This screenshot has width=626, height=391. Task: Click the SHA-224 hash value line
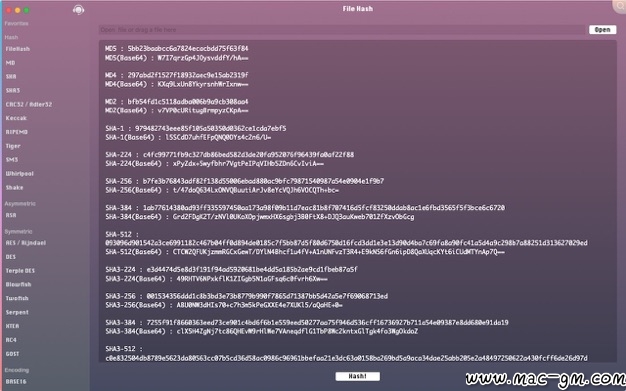pos(230,155)
